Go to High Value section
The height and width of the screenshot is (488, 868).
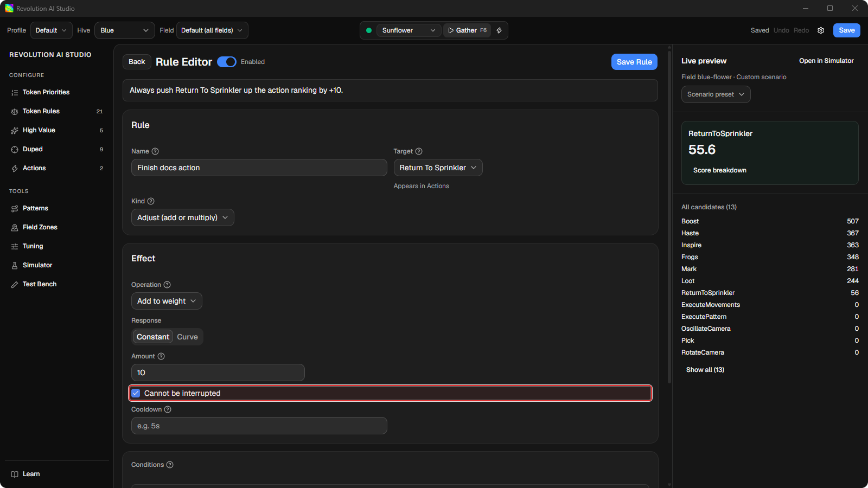click(x=57, y=130)
